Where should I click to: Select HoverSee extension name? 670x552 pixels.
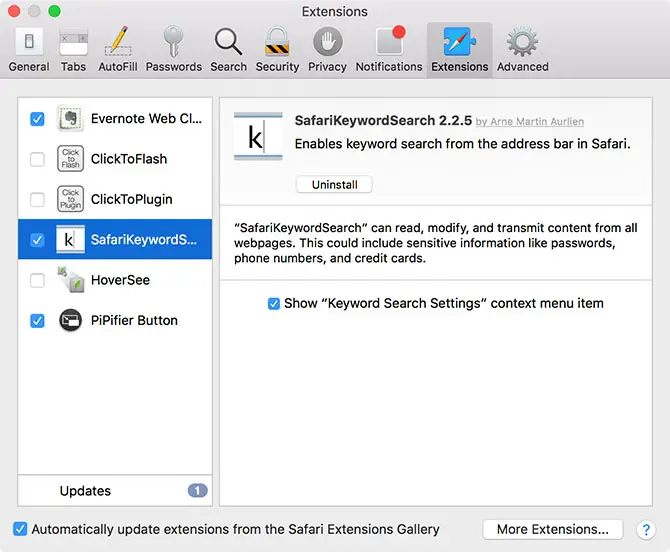point(120,280)
